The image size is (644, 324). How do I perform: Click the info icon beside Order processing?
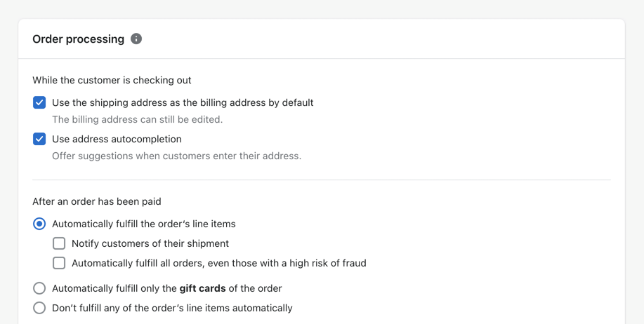136,39
